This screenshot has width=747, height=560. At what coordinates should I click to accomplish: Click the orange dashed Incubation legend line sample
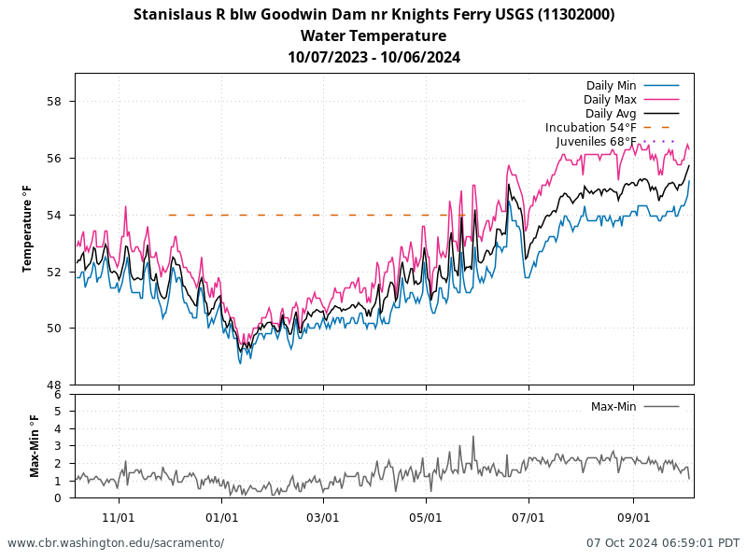coord(661,128)
